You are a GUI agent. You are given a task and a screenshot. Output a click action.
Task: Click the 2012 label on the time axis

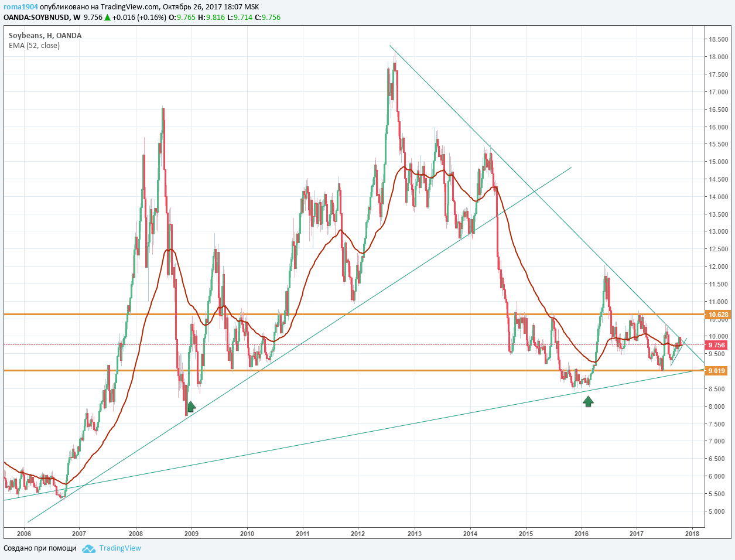358,534
